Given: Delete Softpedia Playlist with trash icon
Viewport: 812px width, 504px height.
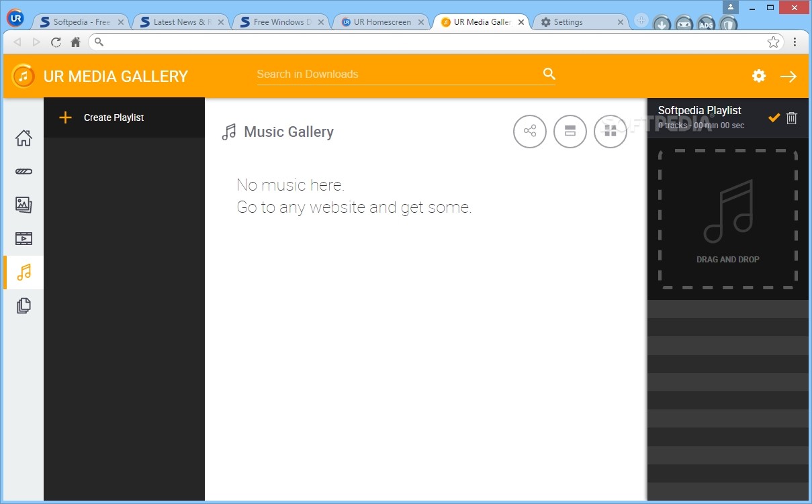Looking at the screenshot, I should pos(792,117).
